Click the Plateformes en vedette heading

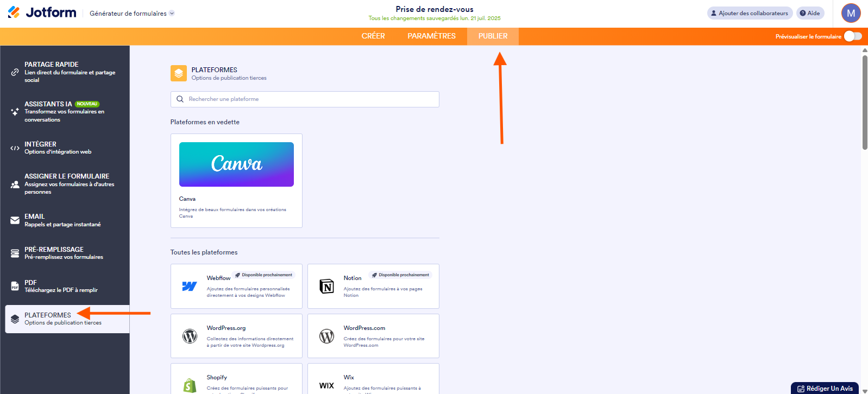click(205, 122)
